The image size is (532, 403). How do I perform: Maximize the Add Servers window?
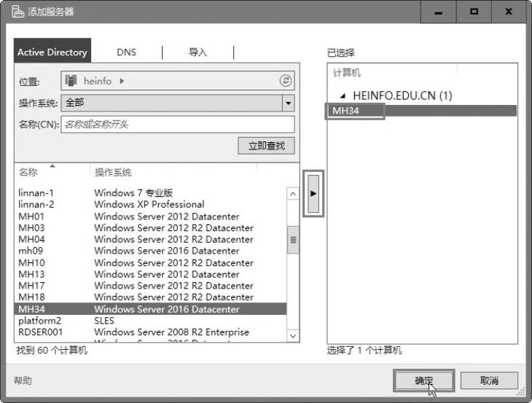(474, 12)
